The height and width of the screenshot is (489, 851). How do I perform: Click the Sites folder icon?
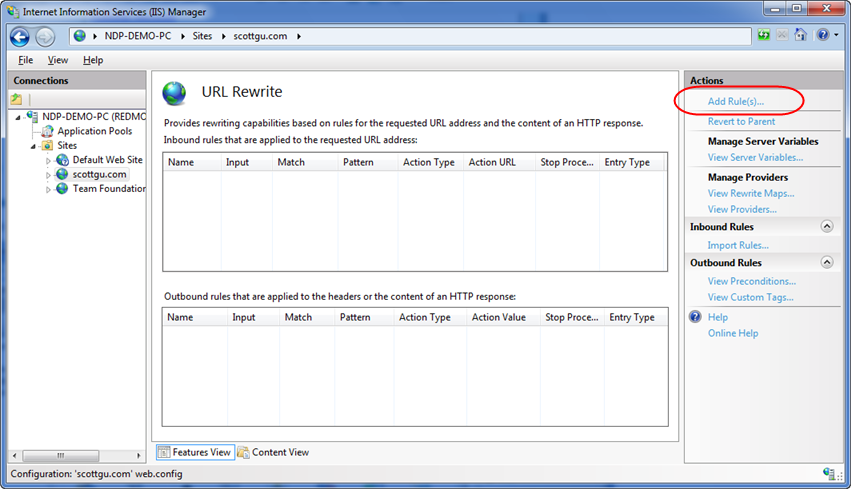pyautogui.click(x=48, y=145)
